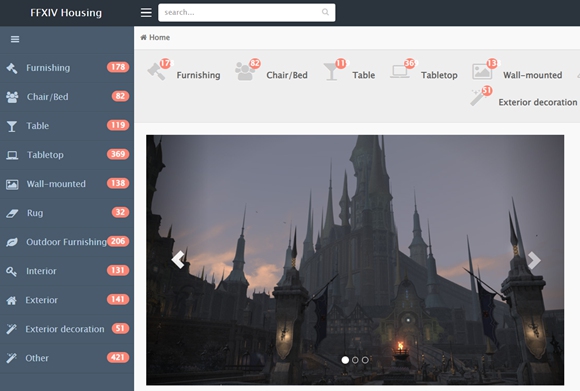The height and width of the screenshot is (391, 580).
Task: Click the cocktail glass icon beside Table in sidebar
Action: 12,126
